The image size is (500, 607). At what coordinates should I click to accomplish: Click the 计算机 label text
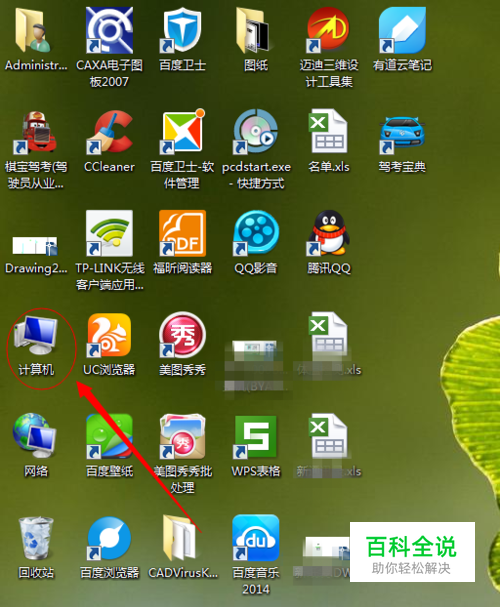[36, 370]
